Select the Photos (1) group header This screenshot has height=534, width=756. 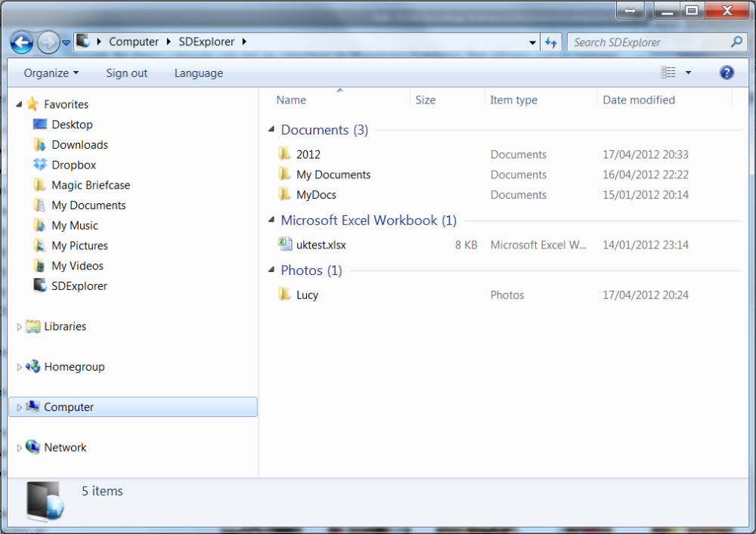point(311,270)
